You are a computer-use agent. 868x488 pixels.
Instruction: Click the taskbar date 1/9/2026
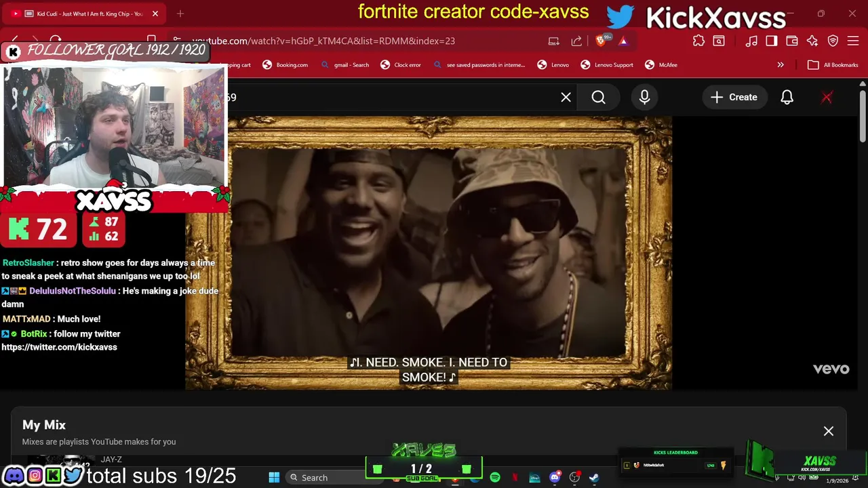[x=837, y=481]
